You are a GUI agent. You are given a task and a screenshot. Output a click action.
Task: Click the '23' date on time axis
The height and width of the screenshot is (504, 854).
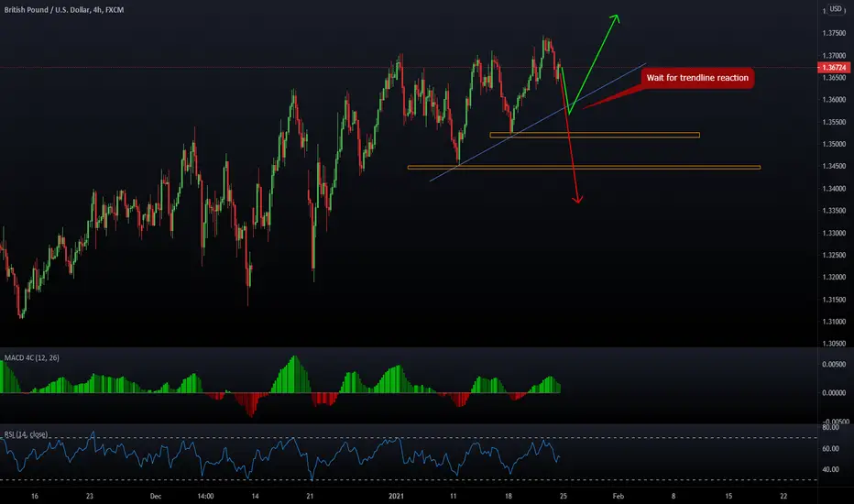pyautogui.click(x=90, y=497)
